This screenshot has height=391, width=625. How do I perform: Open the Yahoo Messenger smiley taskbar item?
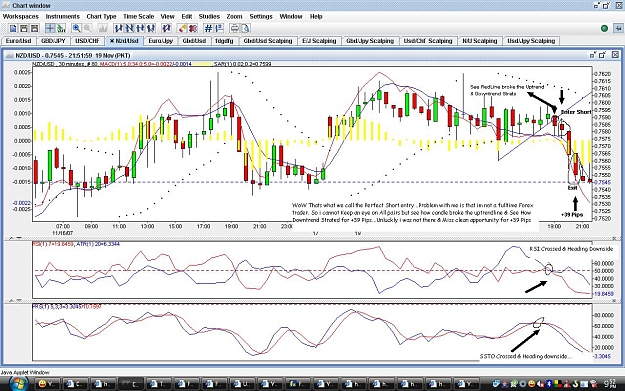(x=47, y=384)
